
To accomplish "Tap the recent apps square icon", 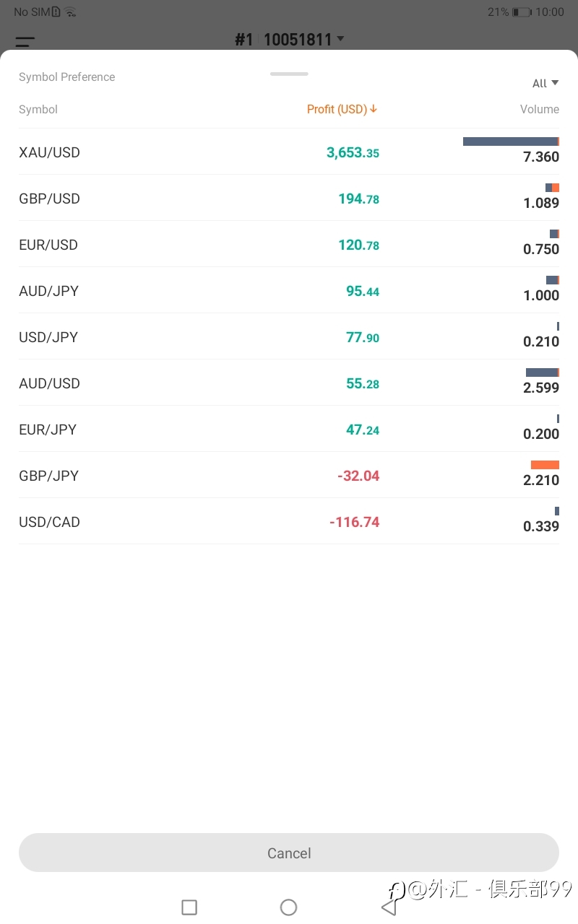I will point(189,907).
